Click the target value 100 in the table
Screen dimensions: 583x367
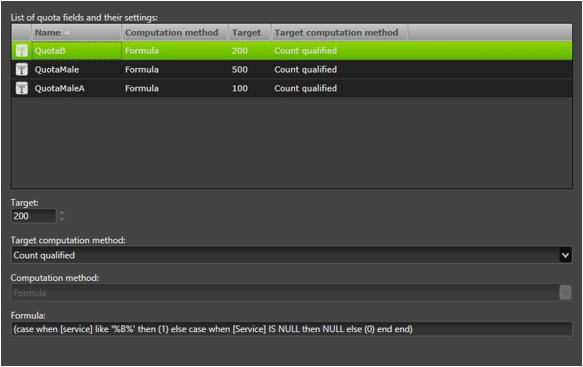click(x=239, y=88)
